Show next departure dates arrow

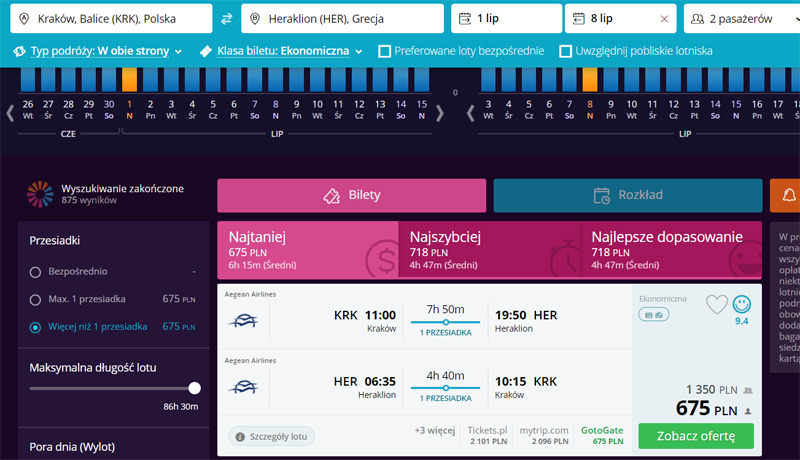point(440,113)
